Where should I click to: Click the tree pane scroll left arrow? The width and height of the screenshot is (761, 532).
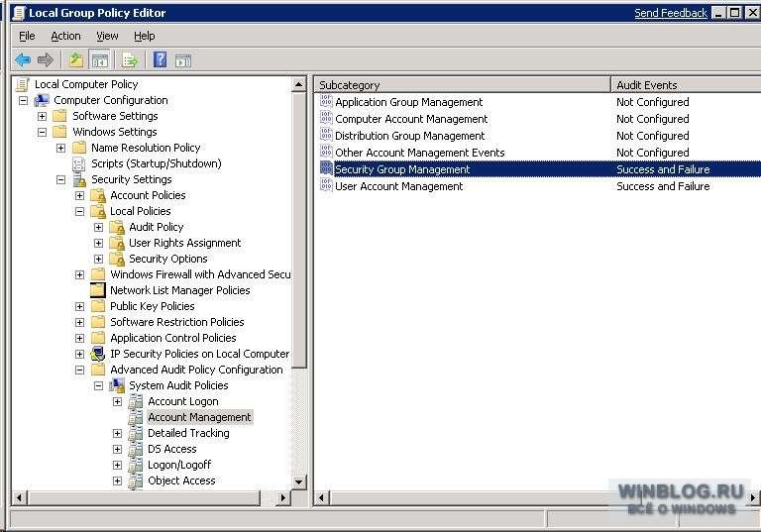click(x=19, y=497)
